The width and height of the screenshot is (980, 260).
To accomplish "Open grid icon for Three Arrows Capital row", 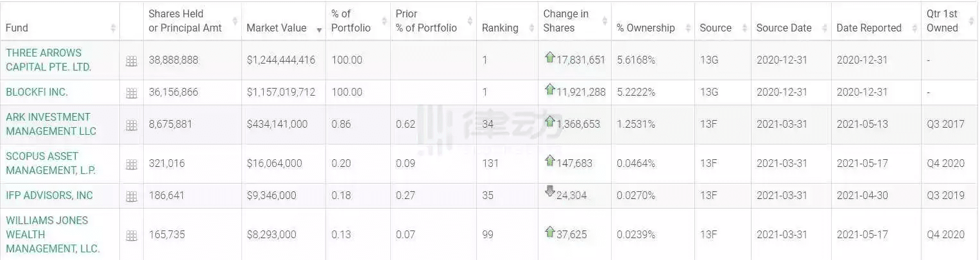I will 132,61.
